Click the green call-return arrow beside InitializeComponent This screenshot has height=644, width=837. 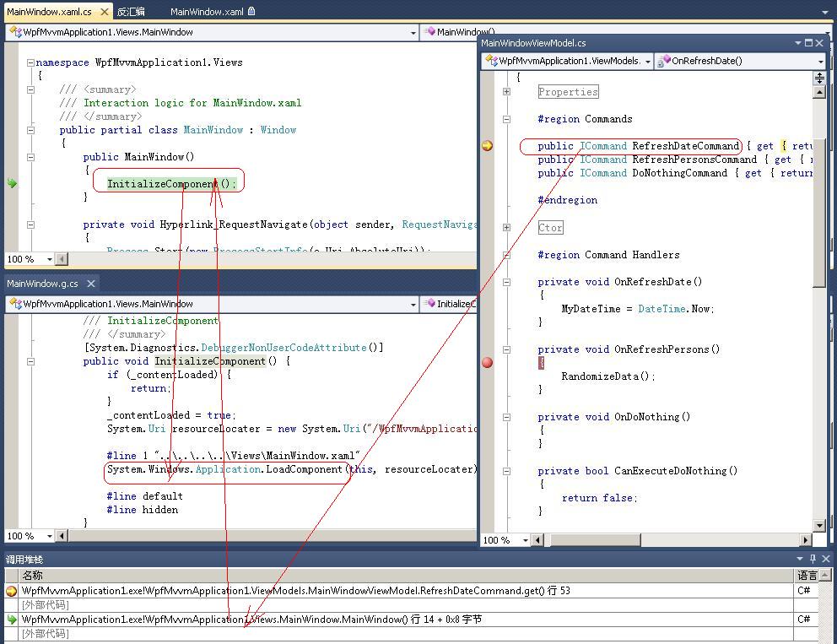pyautogui.click(x=12, y=183)
